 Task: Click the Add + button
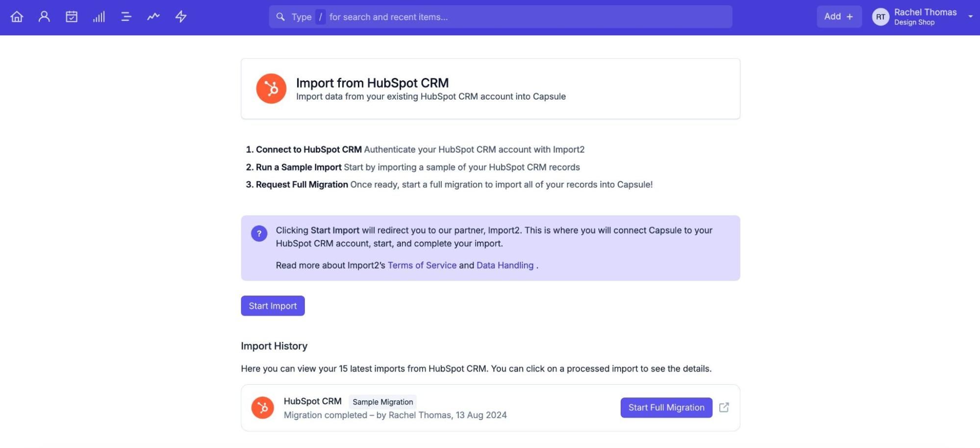click(x=839, y=17)
